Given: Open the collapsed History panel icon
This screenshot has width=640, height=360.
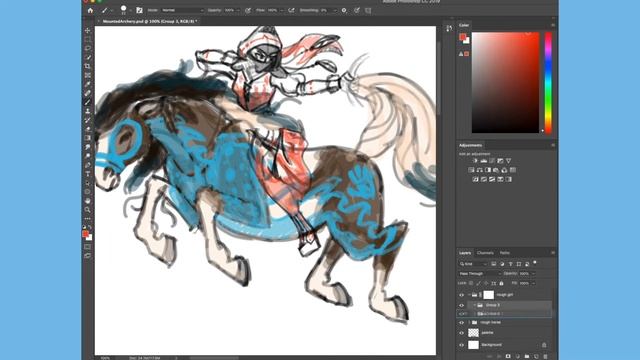Looking at the screenshot, I should [449, 28].
